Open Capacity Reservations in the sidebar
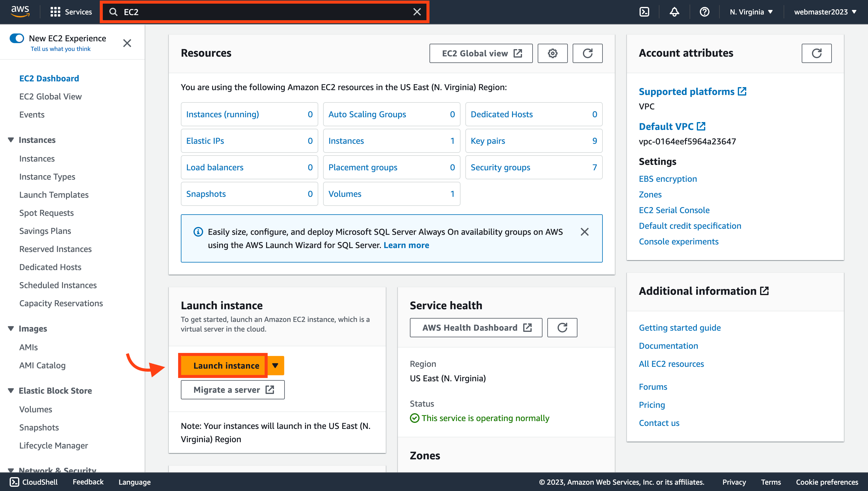 tap(61, 303)
